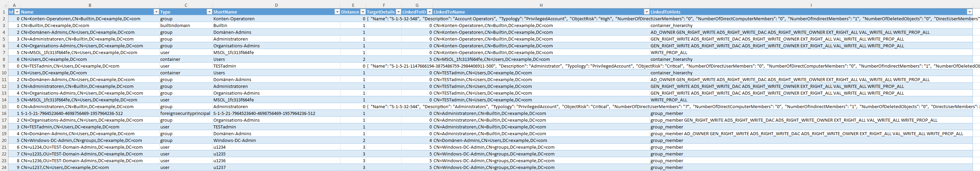Viewport: 980px width, 171px height.
Task: Open the LinkedToHints column filter dropdown
Action: click(969, 12)
